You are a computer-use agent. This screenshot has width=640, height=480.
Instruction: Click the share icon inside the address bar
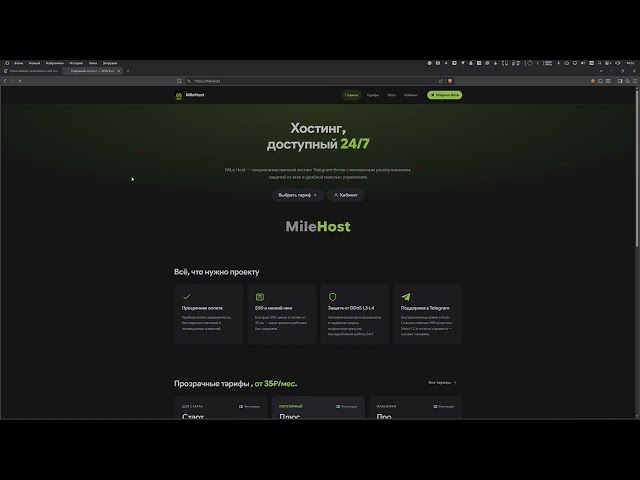pos(441,81)
